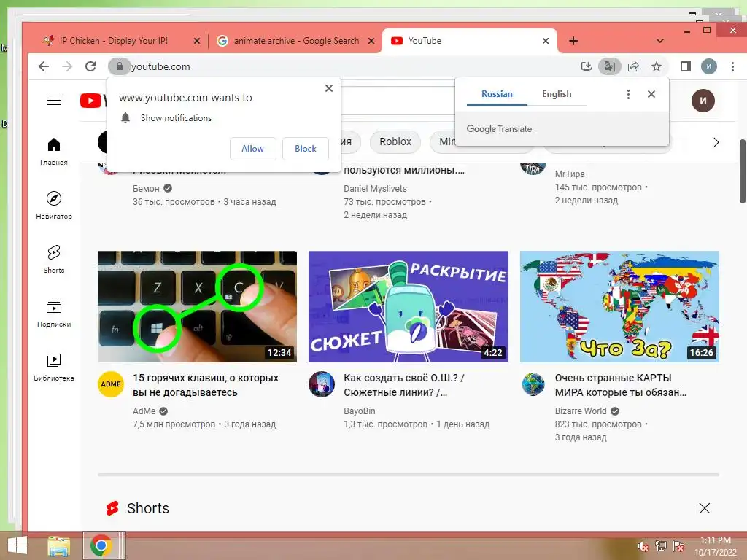Select Russian language tab in translate

pyautogui.click(x=497, y=94)
